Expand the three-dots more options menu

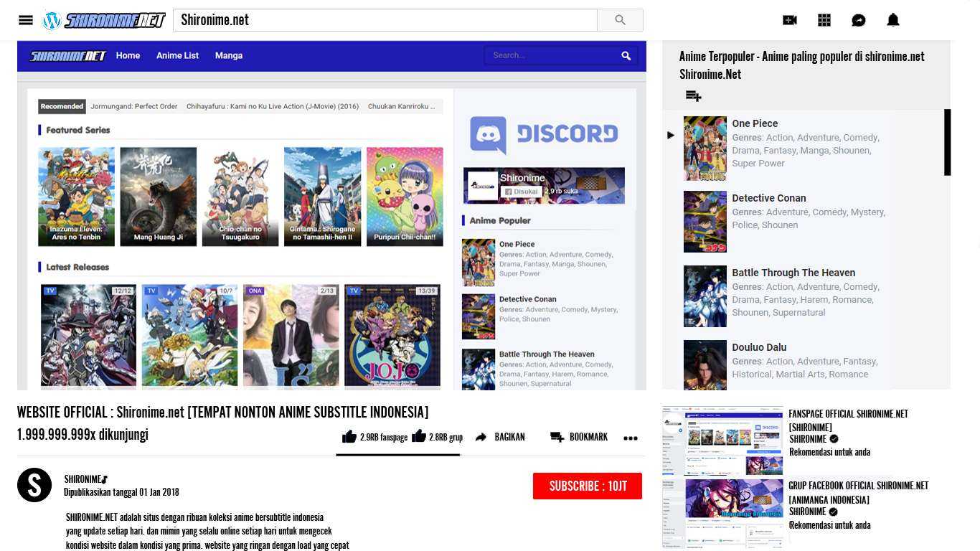631,438
